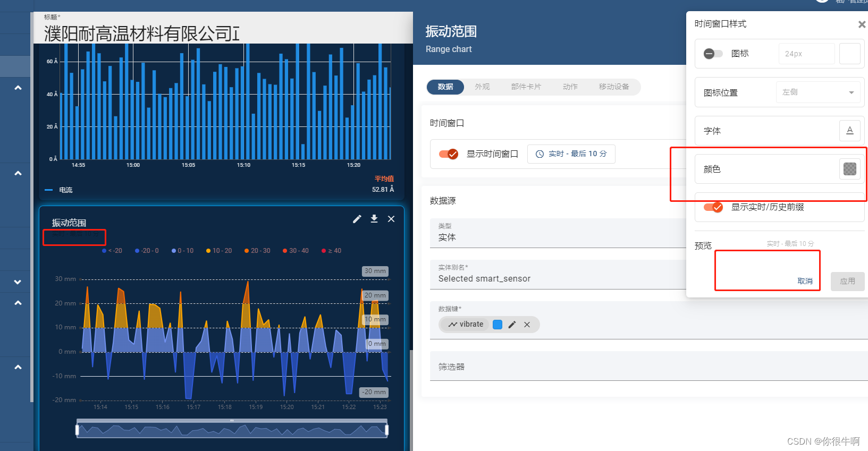Toggle 显示实时/历史前缀 switch

click(713, 207)
